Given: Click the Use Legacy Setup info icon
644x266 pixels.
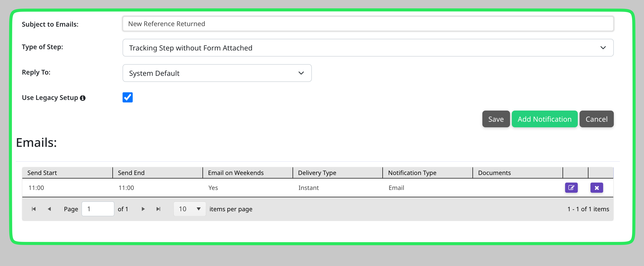Looking at the screenshot, I should pos(83,98).
